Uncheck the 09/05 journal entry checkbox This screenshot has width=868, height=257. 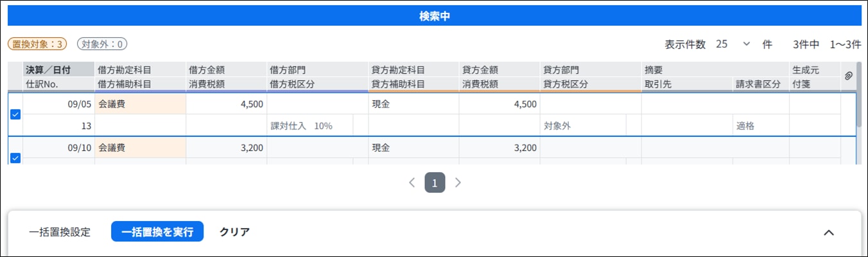15,114
